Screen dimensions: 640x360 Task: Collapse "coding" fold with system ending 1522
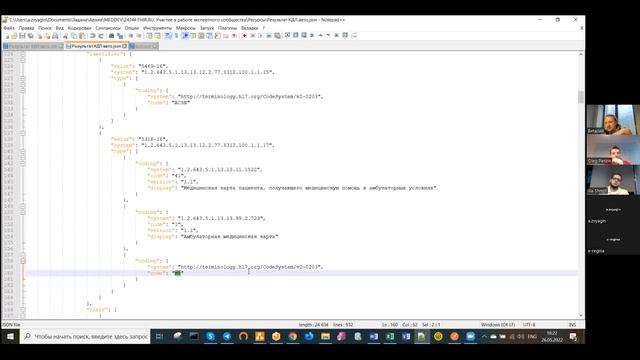point(23,163)
